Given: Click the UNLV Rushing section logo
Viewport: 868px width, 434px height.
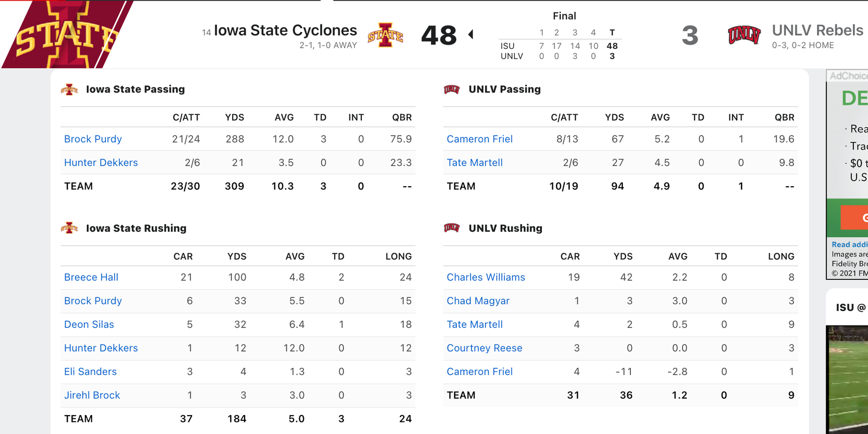Looking at the screenshot, I should coord(452,228).
